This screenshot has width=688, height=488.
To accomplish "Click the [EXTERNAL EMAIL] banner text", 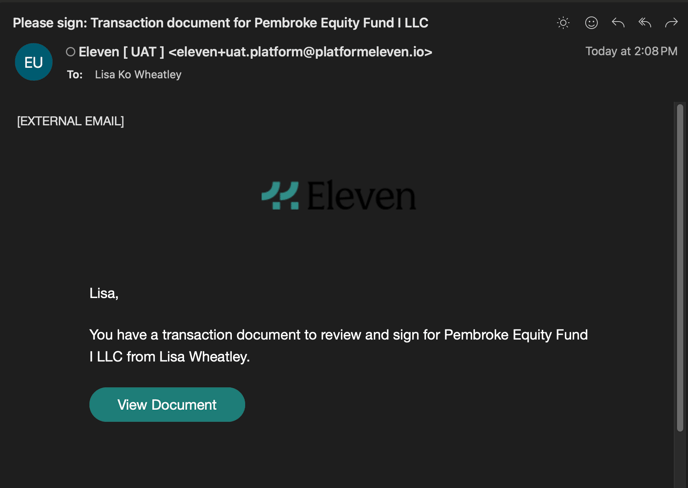I will 71,121.
